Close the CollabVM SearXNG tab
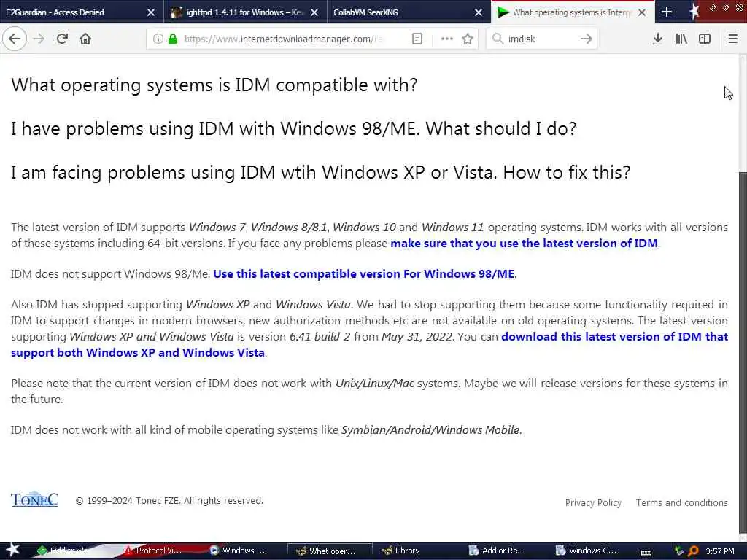 tap(479, 12)
